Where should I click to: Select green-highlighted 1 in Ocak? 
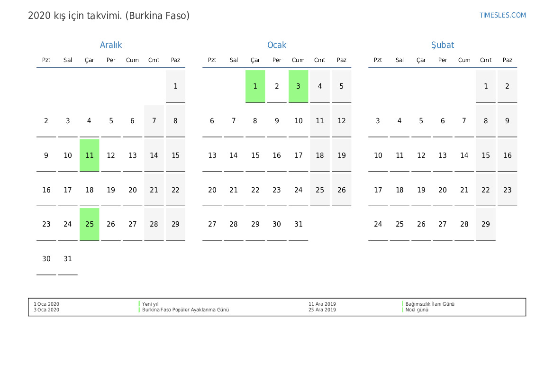[x=255, y=86]
